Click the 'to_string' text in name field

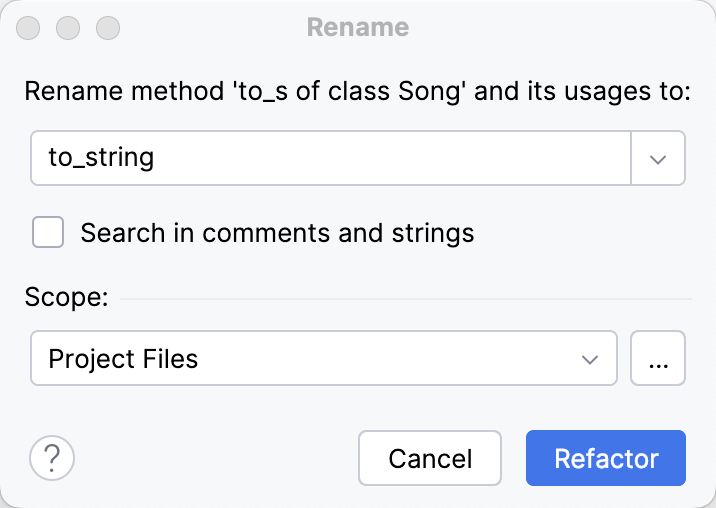101,158
